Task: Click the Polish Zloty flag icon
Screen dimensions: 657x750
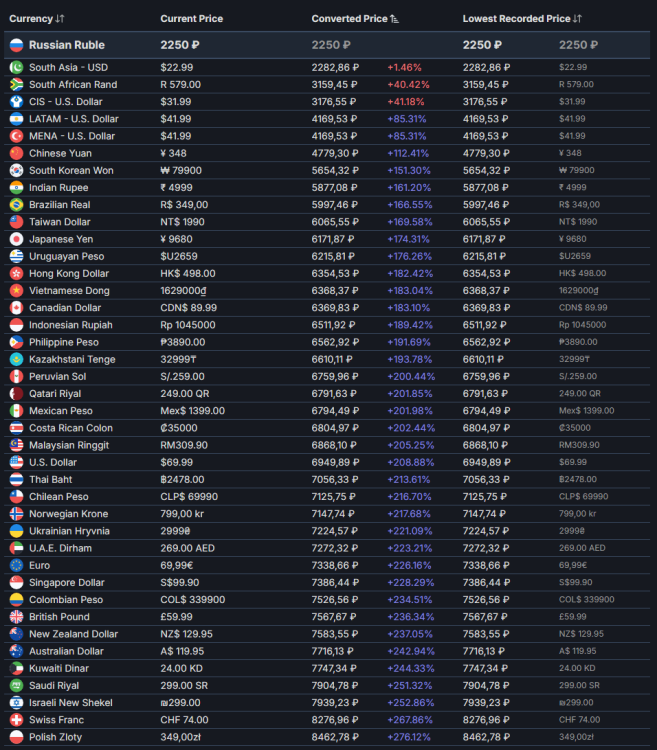Action: pyautogui.click(x=15, y=737)
